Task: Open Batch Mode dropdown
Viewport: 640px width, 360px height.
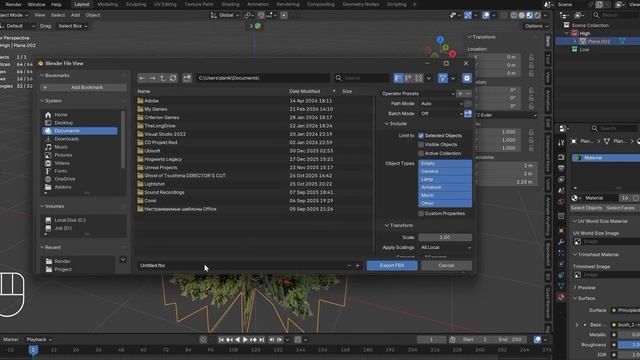Action: click(x=441, y=113)
